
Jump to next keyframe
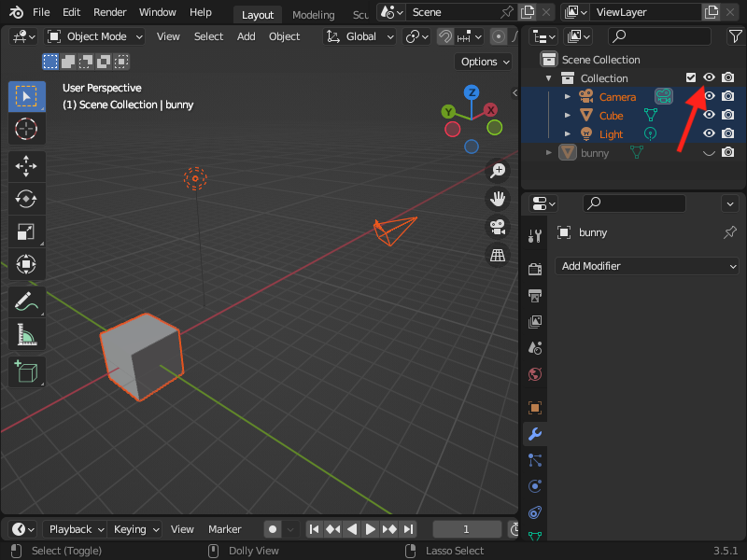389,529
